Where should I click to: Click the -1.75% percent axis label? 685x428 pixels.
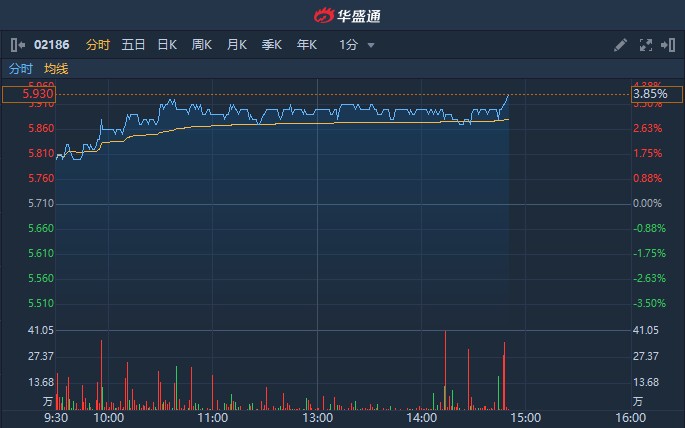(x=649, y=253)
